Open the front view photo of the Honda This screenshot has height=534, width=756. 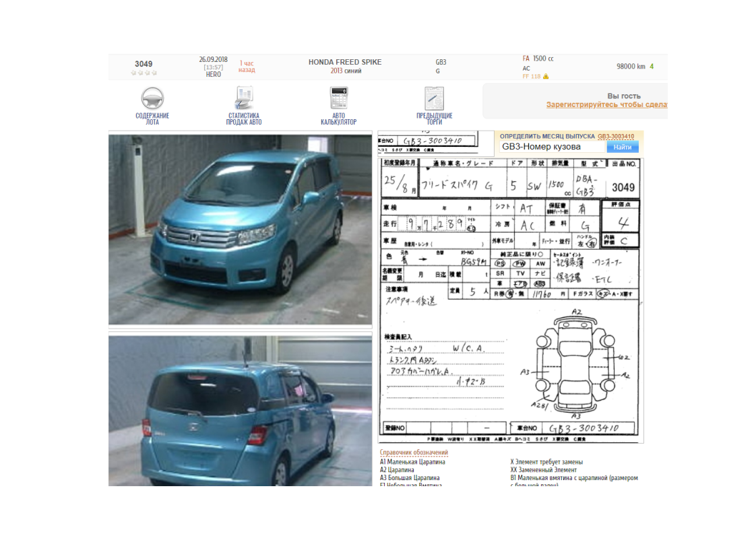point(240,230)
